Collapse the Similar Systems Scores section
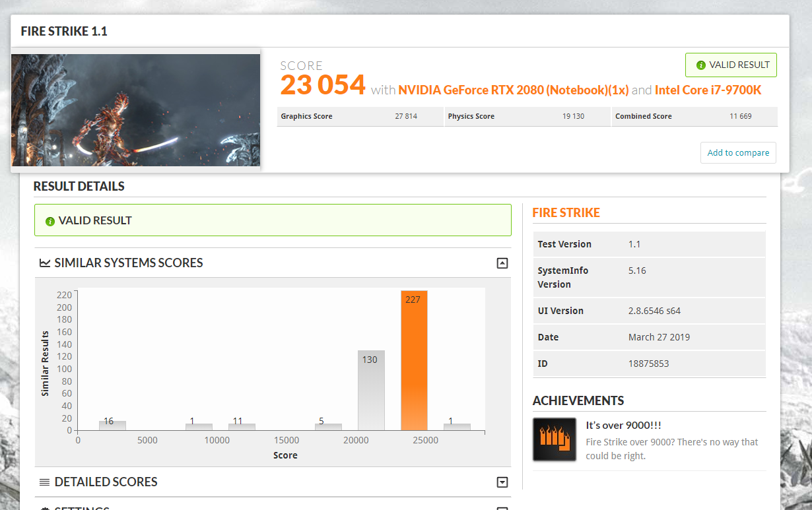812x510 pixels. pos(502,263)
